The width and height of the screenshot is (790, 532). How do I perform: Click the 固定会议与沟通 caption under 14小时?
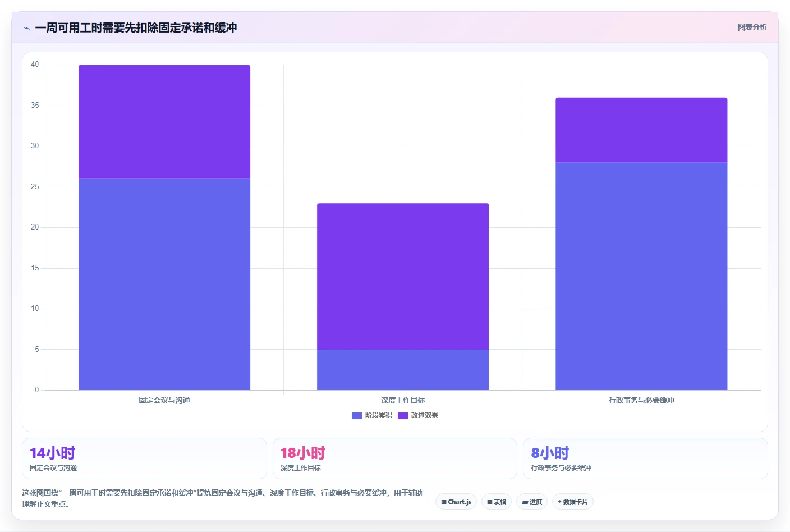53,467
